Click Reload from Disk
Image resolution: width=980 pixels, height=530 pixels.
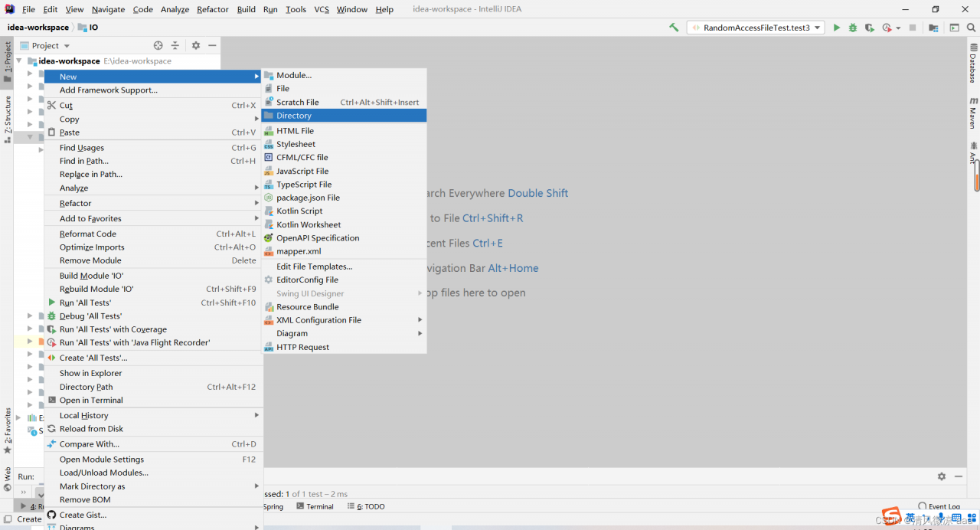click(153, 429)
